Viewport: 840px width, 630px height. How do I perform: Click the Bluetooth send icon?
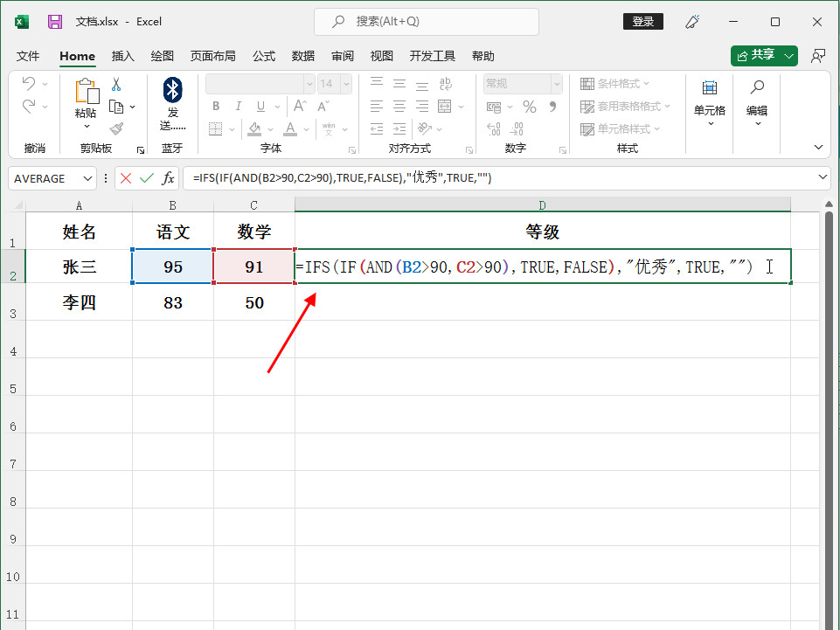tap(172, 90)
